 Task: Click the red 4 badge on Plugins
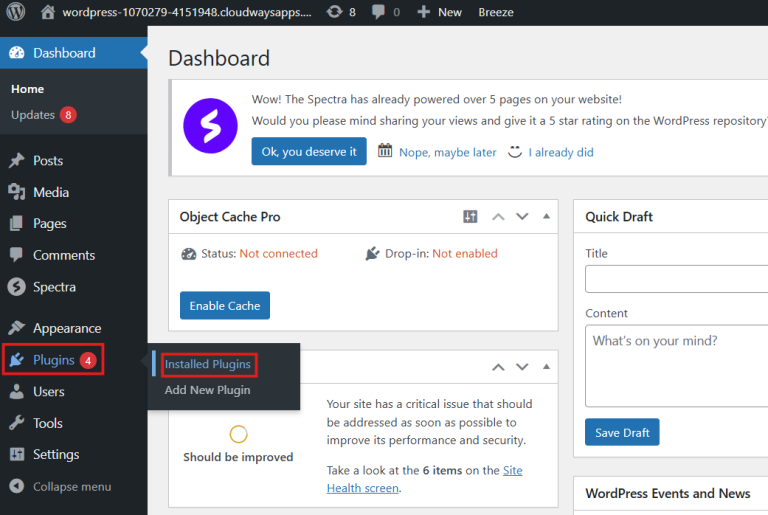click(88, 361)
